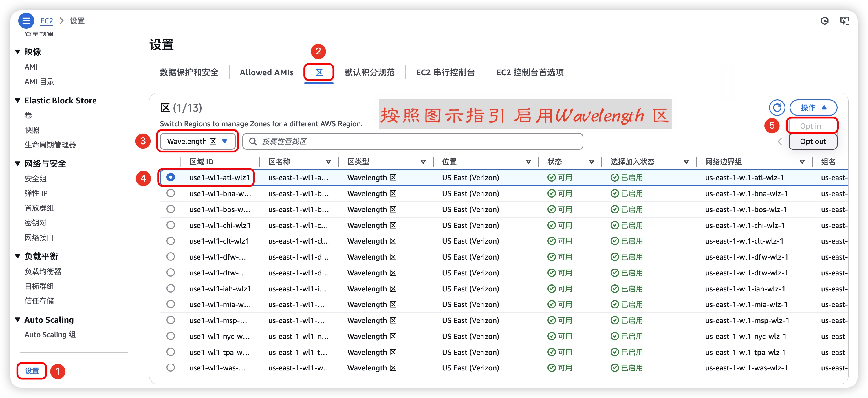868x398 pixels.
Task: Collapse the Elastic Block Store section
Action: coord(18,101)
